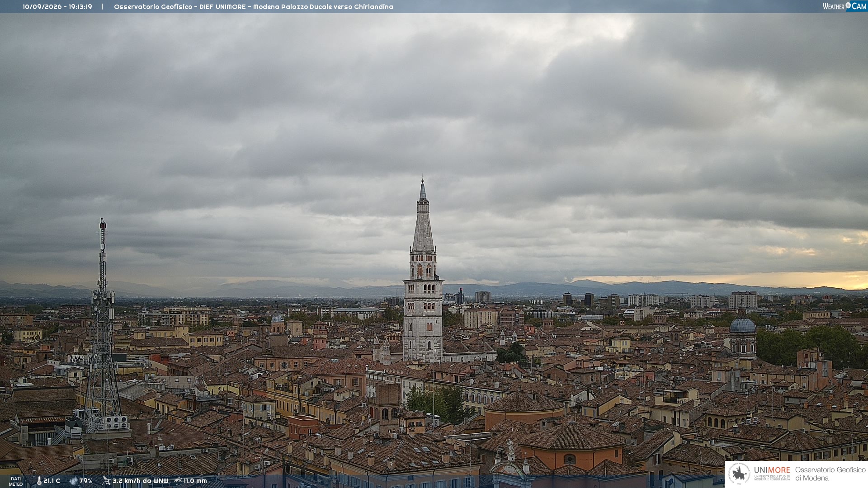868x488 pixels.
Task: Click the Osservatorio Geofisico di Modena text
Action: click(830, 474)
